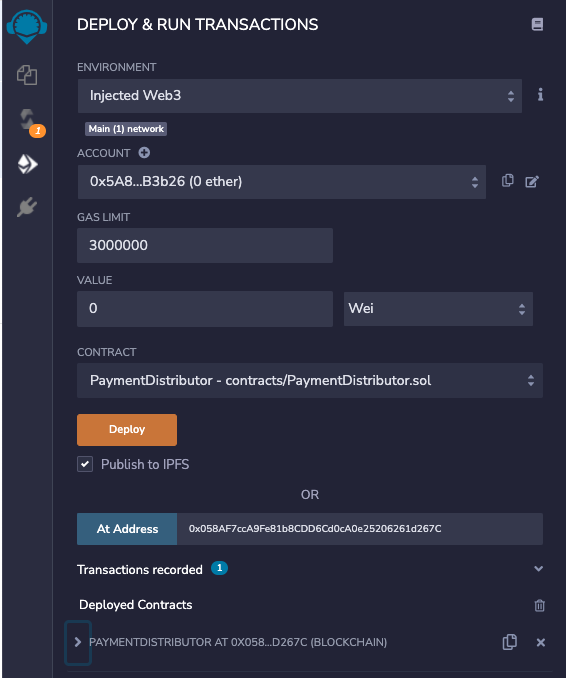This screenshot has height=678, width=566.
Task: Click the orange Deploy button
Action: pyautogui.click(x=127, y=430)
